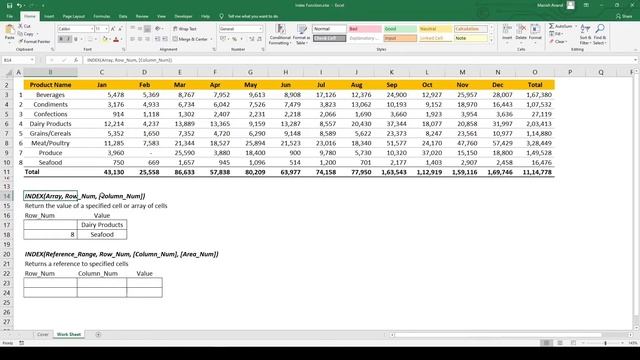Decrease decimal places
Viewport: 640px width, 360px height.
(x=259, y=39)
